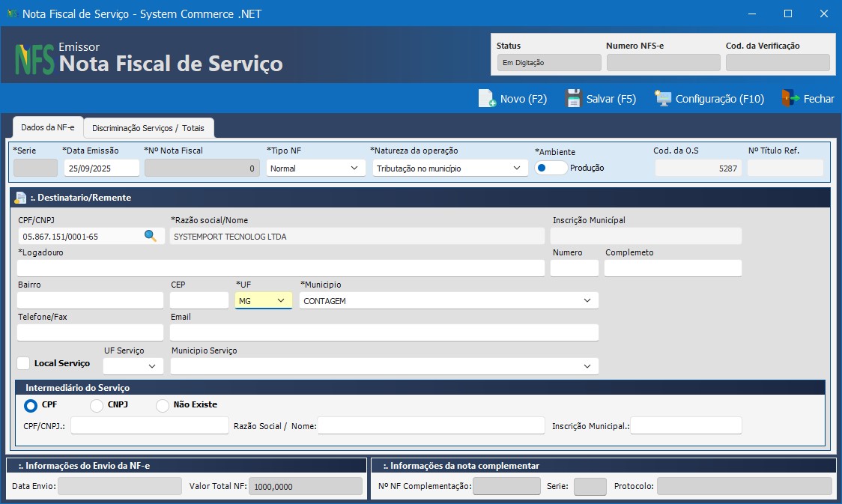842x504 pixels.
Task: Click the Fechar exit icon
Action: pos(792,98)
